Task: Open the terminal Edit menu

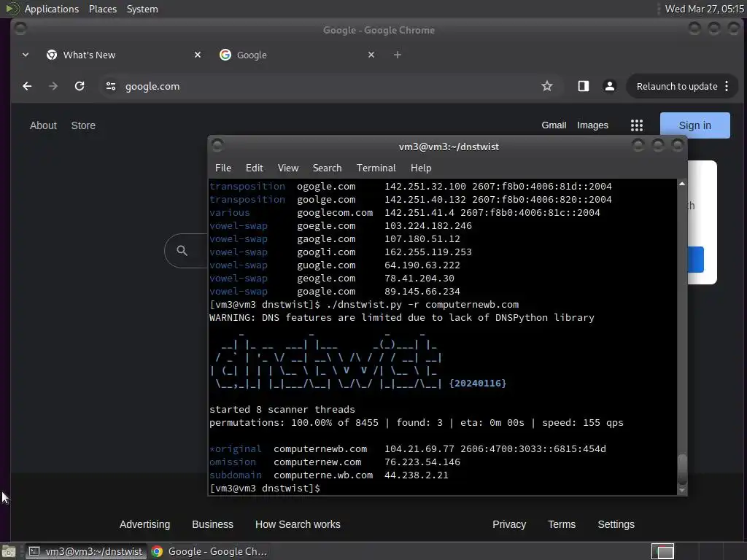Action: (255, 168)
